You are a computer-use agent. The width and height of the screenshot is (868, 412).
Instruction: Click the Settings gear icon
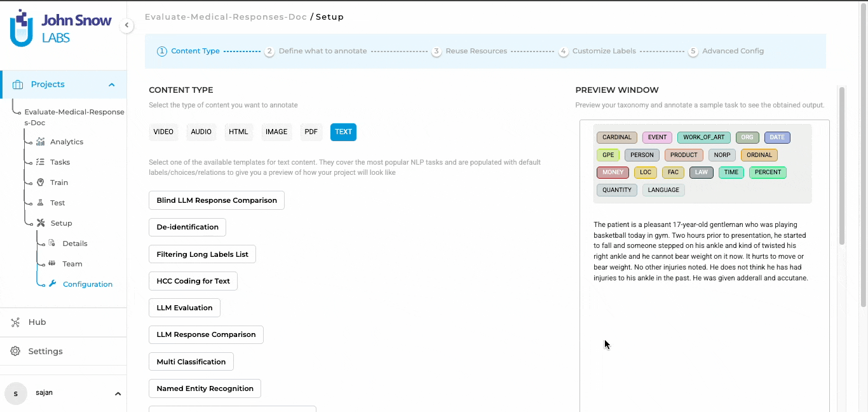click(x=16, y=352)
